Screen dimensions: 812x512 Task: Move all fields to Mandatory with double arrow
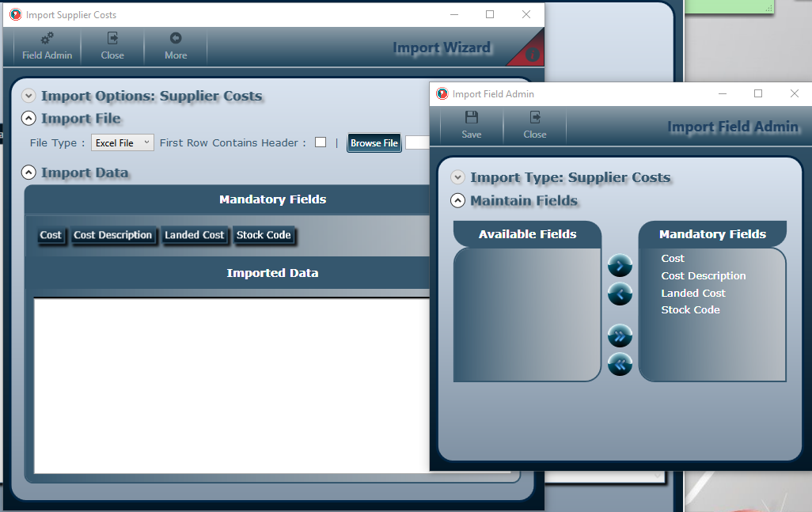620,336
